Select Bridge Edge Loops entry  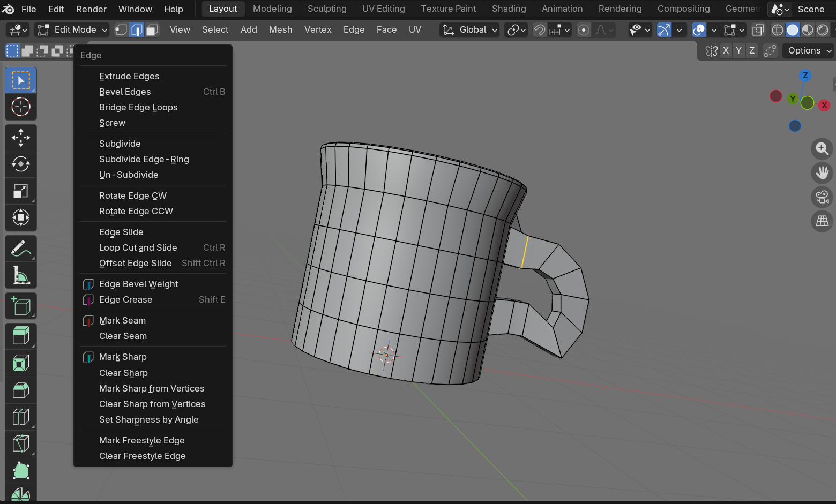[153, 107]
